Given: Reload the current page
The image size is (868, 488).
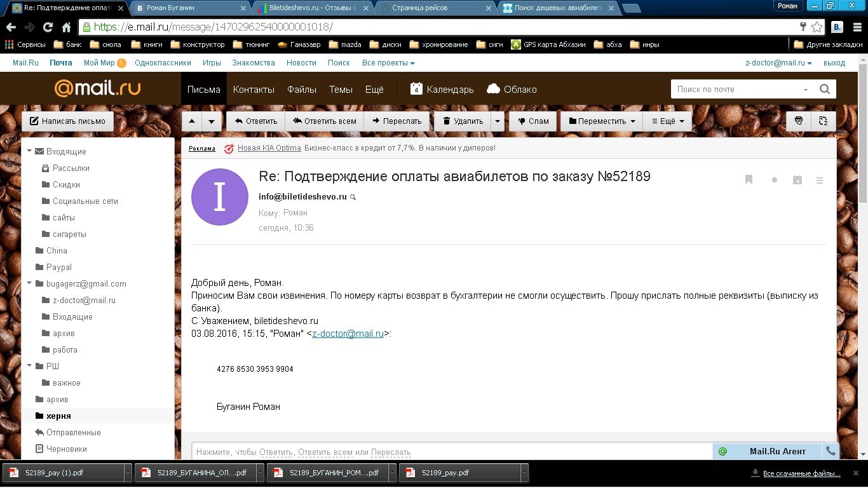Looking at the screenshot, I should [47, 27].
